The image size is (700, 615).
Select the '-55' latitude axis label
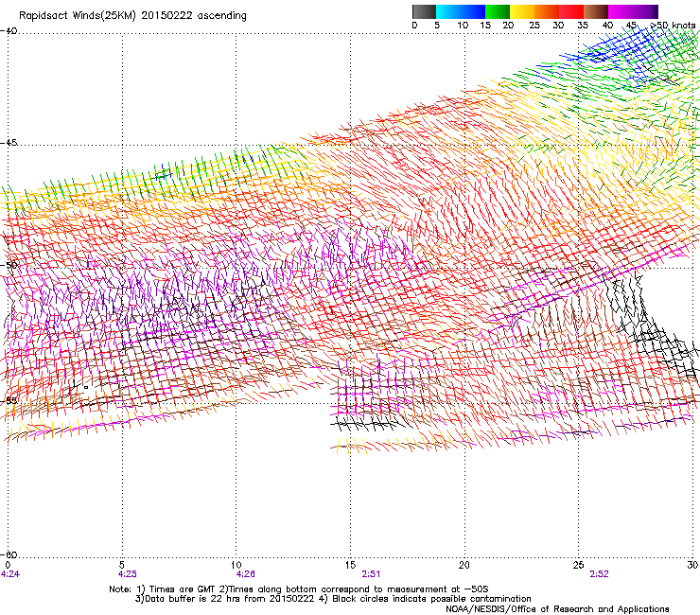click(x=9, y=400)
